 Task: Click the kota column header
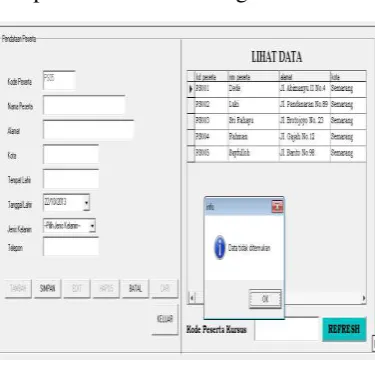point(348,77)
